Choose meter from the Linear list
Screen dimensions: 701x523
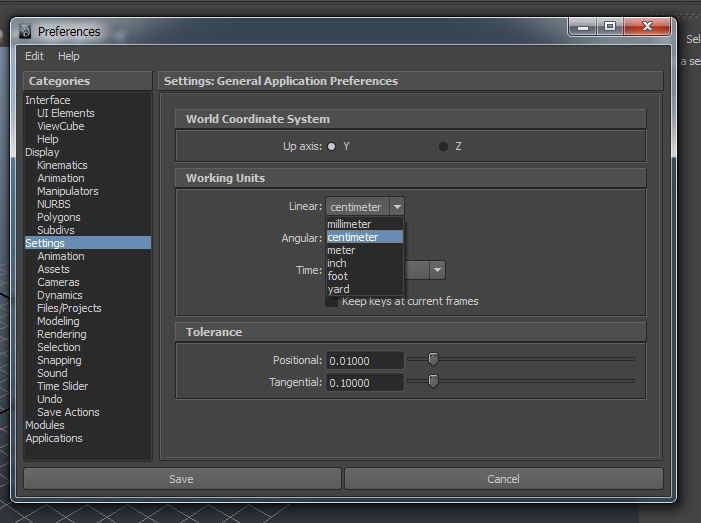click(x=364, y=250)
